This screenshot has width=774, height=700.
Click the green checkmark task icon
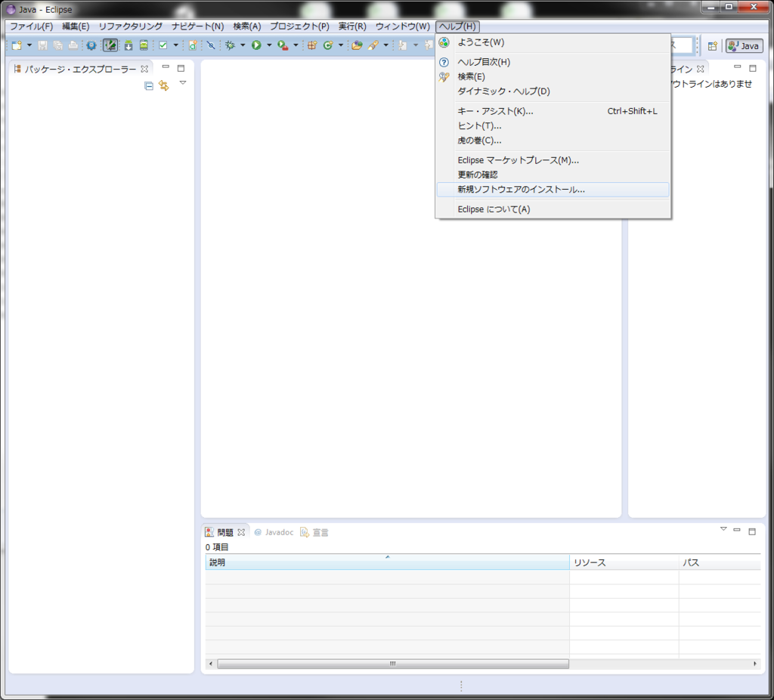pos(163,45)
